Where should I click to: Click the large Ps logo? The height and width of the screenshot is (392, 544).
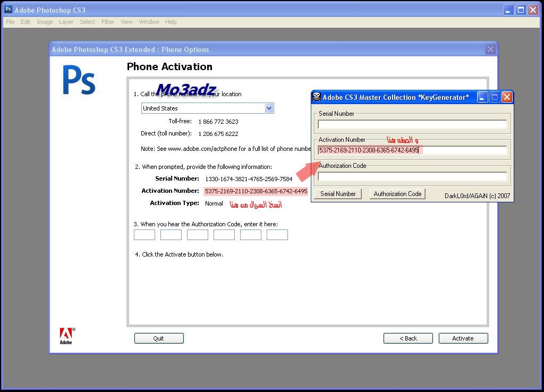(x=79, y=80)
